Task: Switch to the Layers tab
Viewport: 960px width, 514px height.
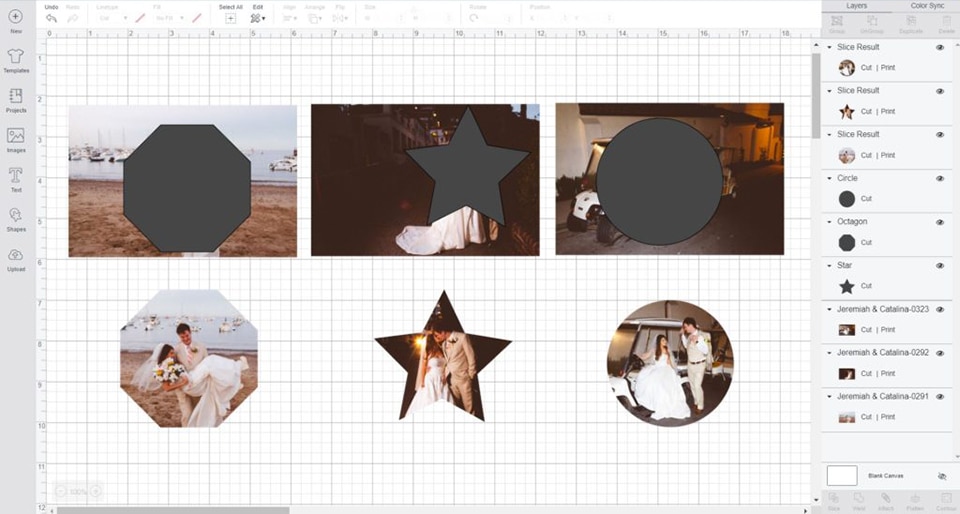Action: 857,6
